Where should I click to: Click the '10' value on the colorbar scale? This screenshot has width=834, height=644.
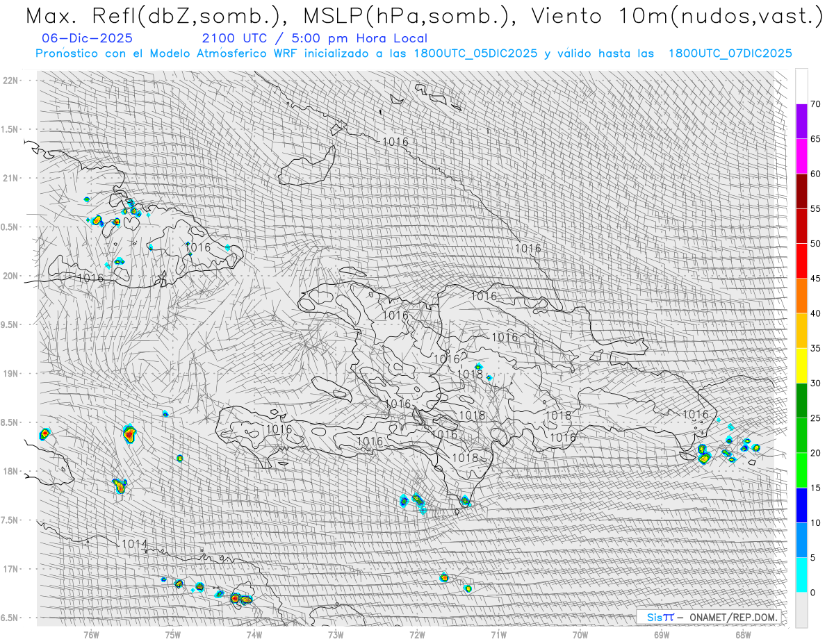pyautogui.click(x=815, y=522)
